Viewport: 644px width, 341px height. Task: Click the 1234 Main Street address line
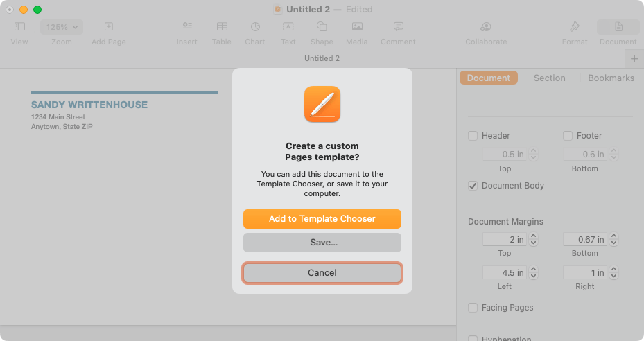tap(58, 117)
